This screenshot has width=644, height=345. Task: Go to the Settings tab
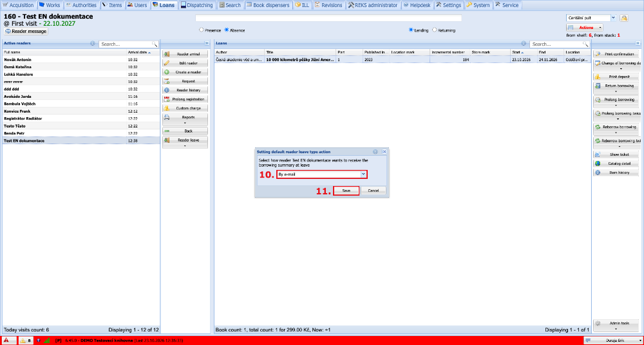click(448, 5)
